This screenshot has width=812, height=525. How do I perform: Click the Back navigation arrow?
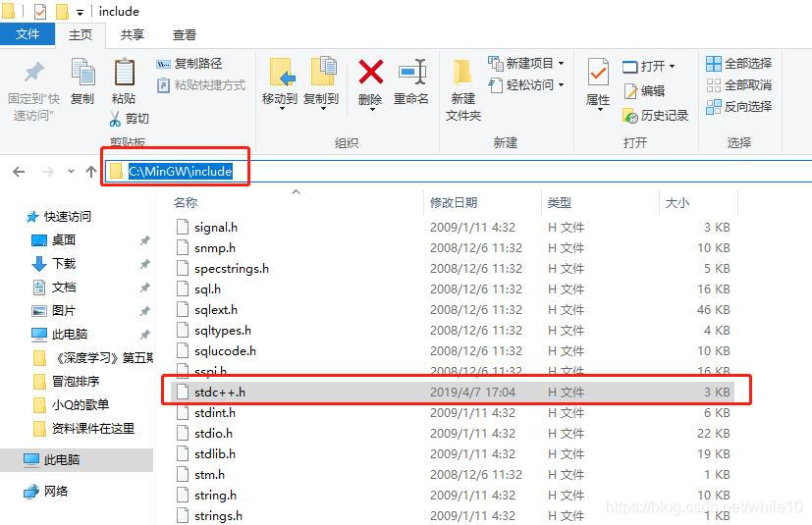[19, 172]
